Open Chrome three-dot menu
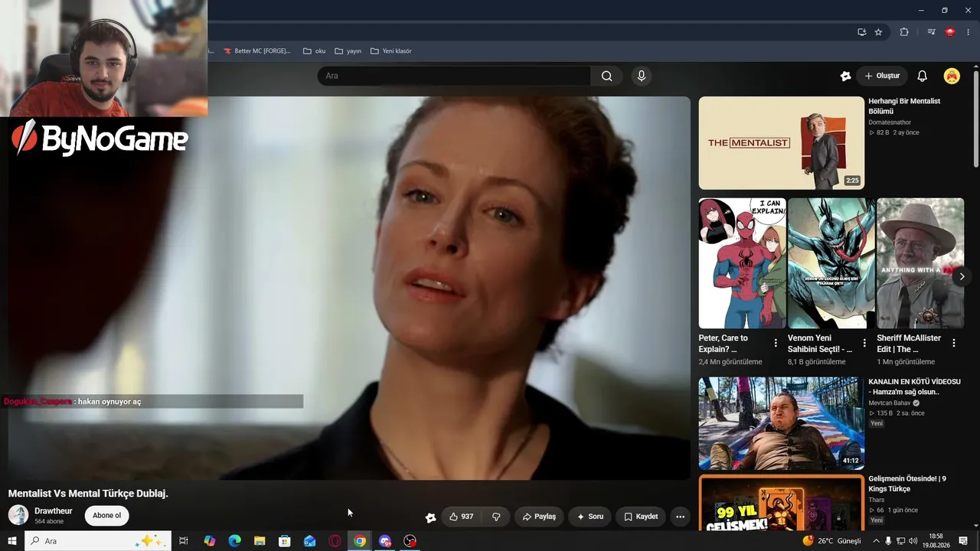This screenshot has width=980, height=551. click(x=968, y=32)
